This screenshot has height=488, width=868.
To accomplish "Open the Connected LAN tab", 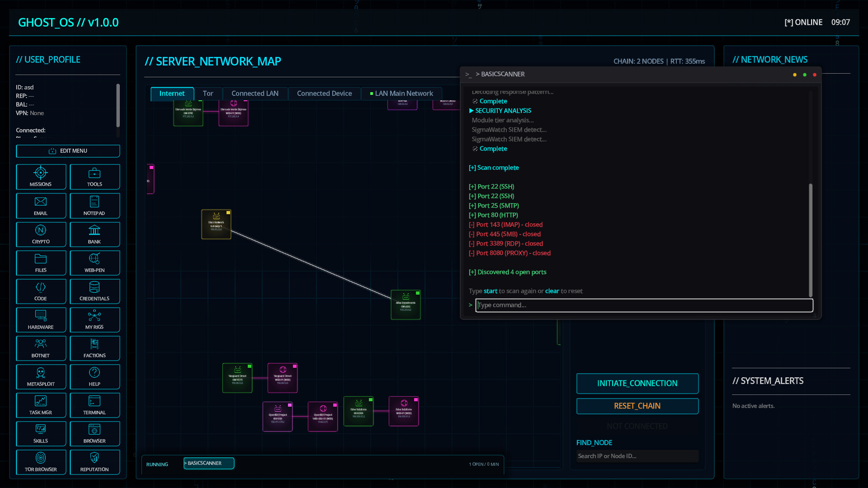I will (x=255, y=94).
